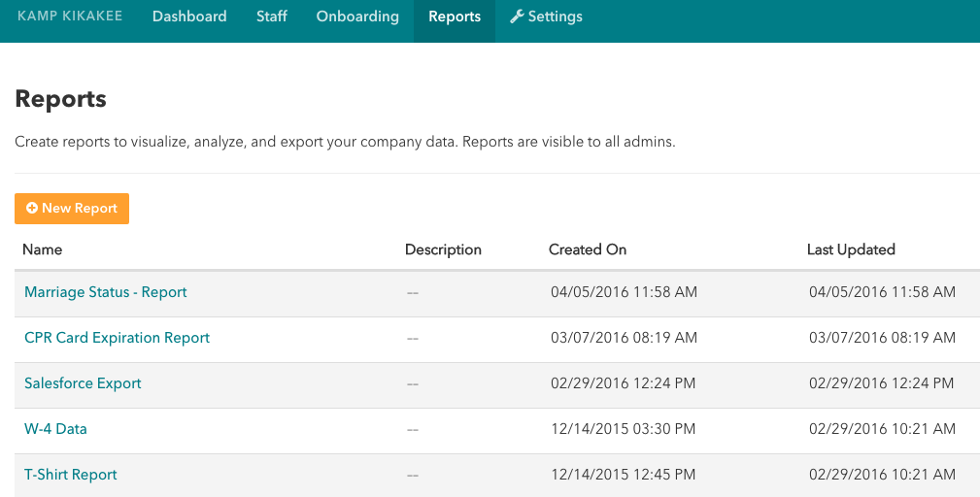980x497 pixels.
Task: Switch to the Onboarding tab
Action: 357,17
